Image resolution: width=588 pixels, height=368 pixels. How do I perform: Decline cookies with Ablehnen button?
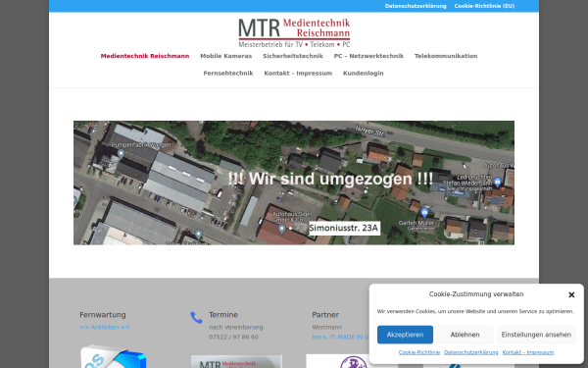(465, 335)
